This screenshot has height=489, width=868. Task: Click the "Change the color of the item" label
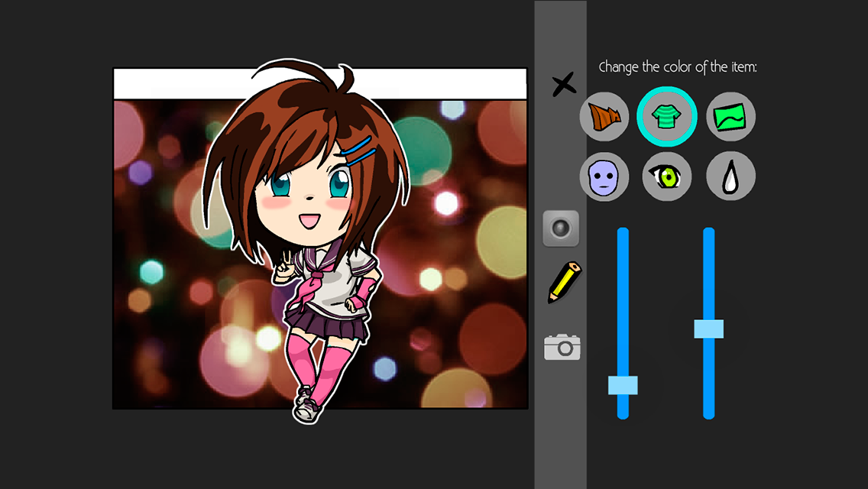(678, 67)
